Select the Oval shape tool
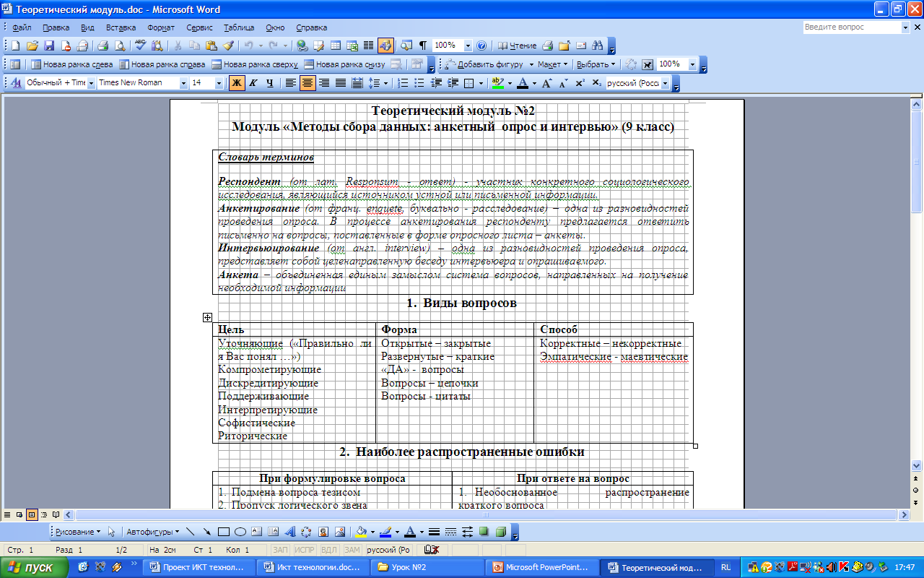924x578 pixels. click(240, 532)
